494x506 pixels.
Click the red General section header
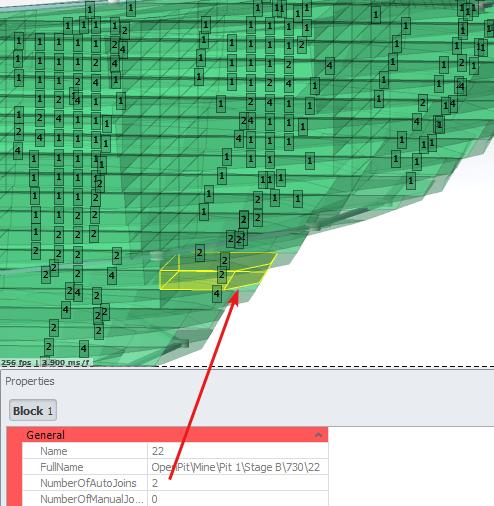coord(167,435)
